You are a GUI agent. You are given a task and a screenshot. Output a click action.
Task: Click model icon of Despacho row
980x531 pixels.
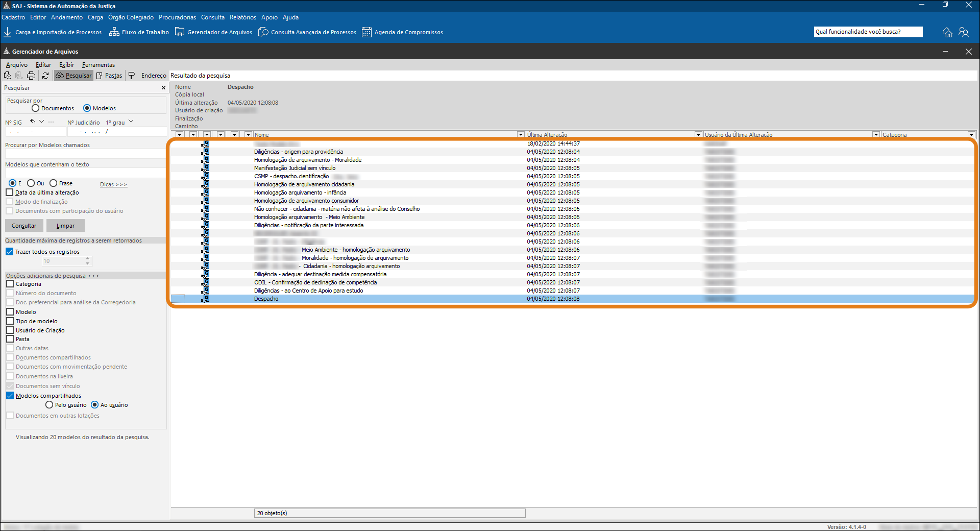click(205, 299)
